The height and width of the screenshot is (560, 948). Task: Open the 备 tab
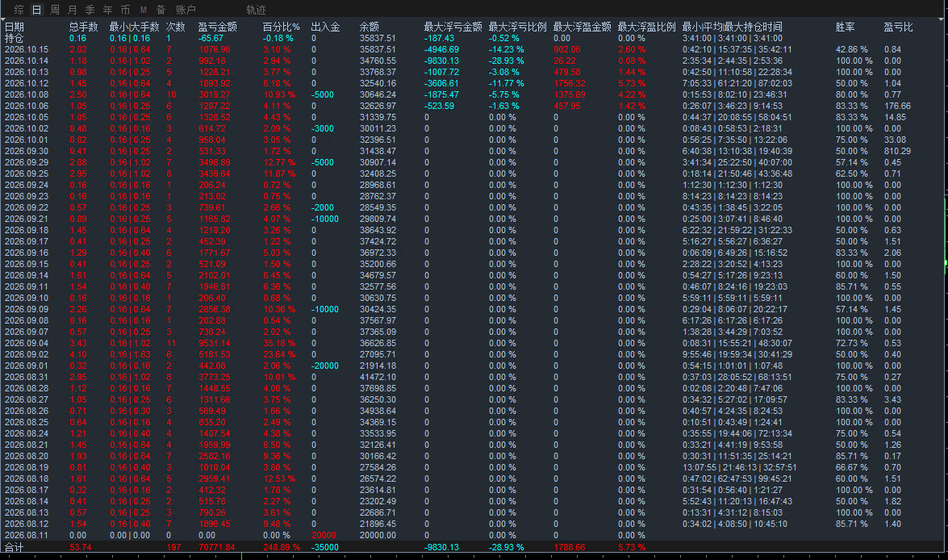(x=161, y=10)
